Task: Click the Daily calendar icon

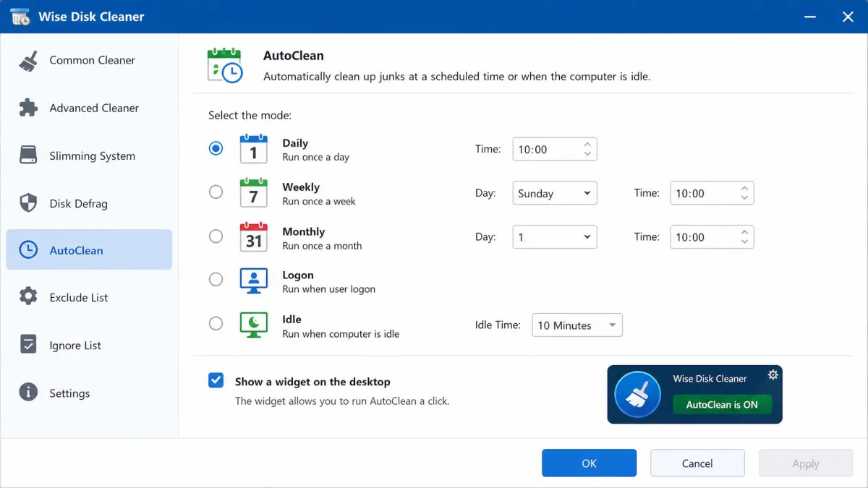Action: (x=253, y=148)
